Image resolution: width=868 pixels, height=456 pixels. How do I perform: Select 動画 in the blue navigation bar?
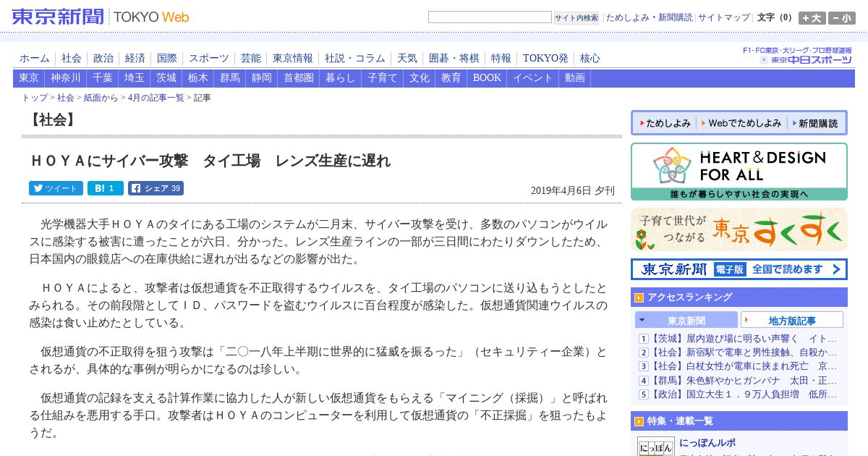point(575,78)
